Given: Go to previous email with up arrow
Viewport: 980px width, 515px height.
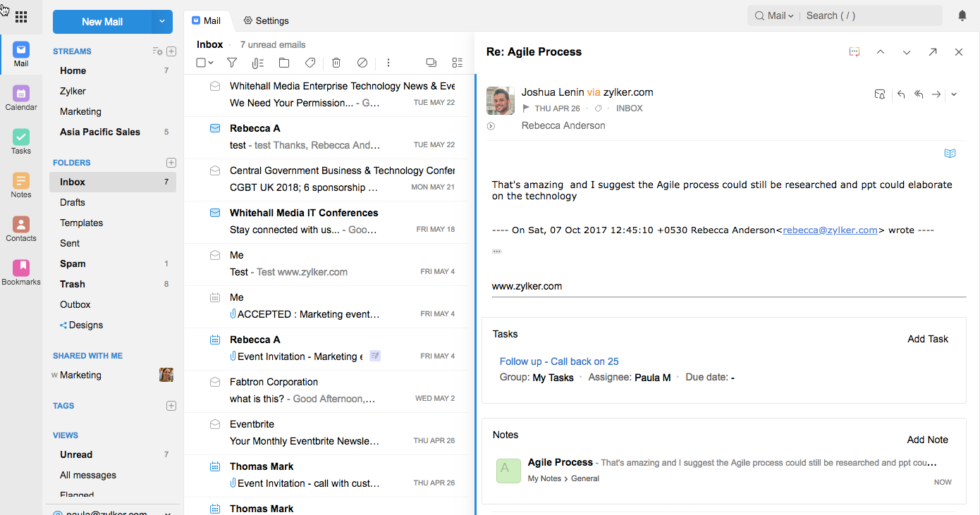Looking at the screenshot, I should (x=881, y=52).
